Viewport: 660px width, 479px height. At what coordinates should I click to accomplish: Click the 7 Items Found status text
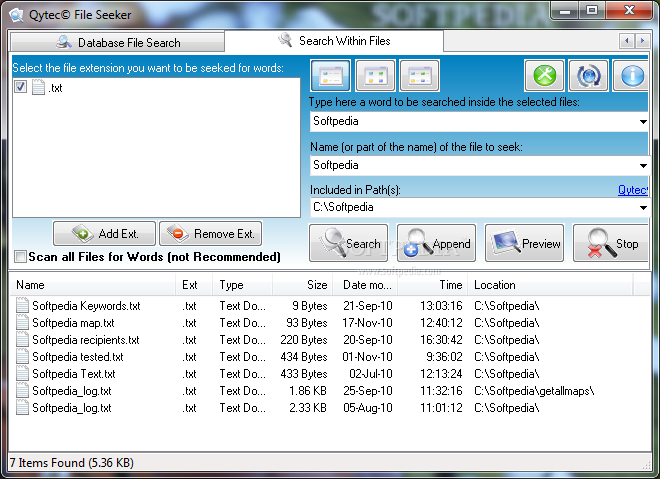click(x=72, y=463)
